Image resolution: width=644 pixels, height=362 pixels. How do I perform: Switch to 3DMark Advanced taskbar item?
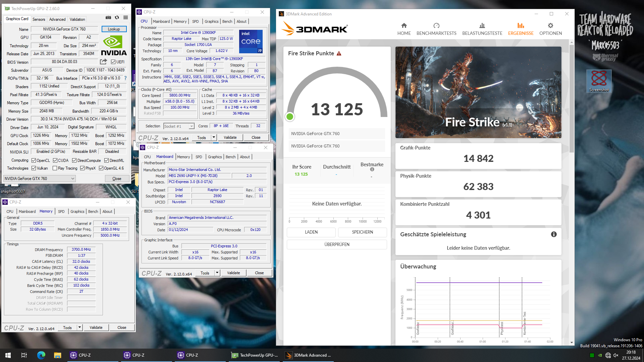coord(309,355)
